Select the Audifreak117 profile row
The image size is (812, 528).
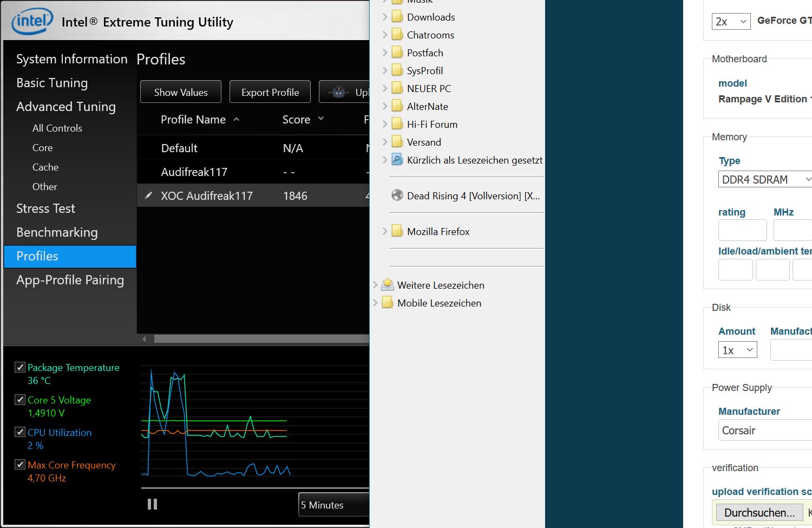(253, 172)
